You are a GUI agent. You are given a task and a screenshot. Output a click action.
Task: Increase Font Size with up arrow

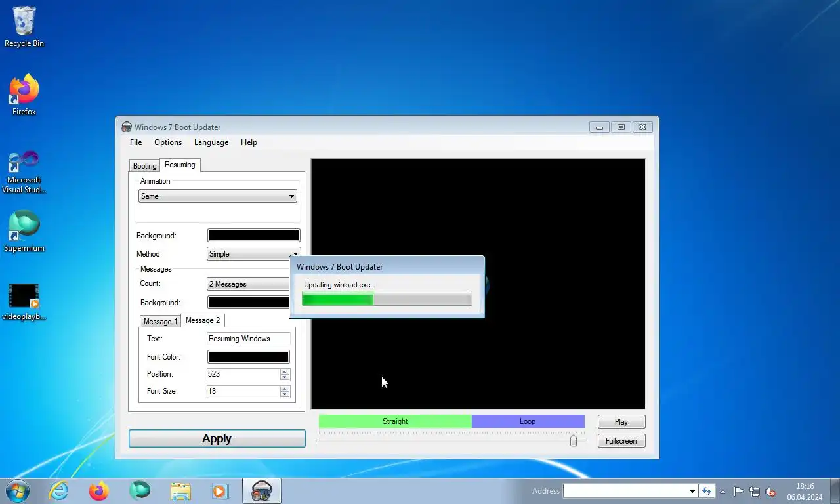(285, 388)
